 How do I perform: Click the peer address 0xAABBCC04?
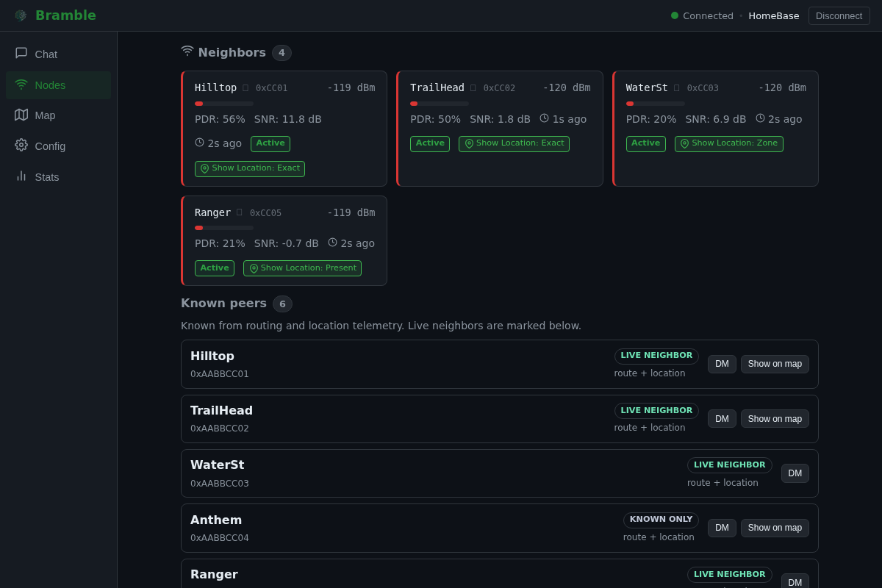coord(220,538)
